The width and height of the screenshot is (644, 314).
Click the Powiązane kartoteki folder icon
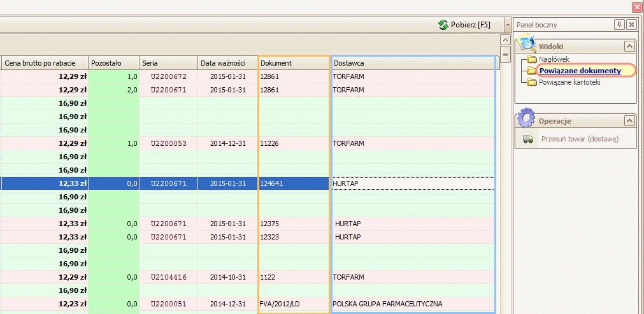(531, 82)
